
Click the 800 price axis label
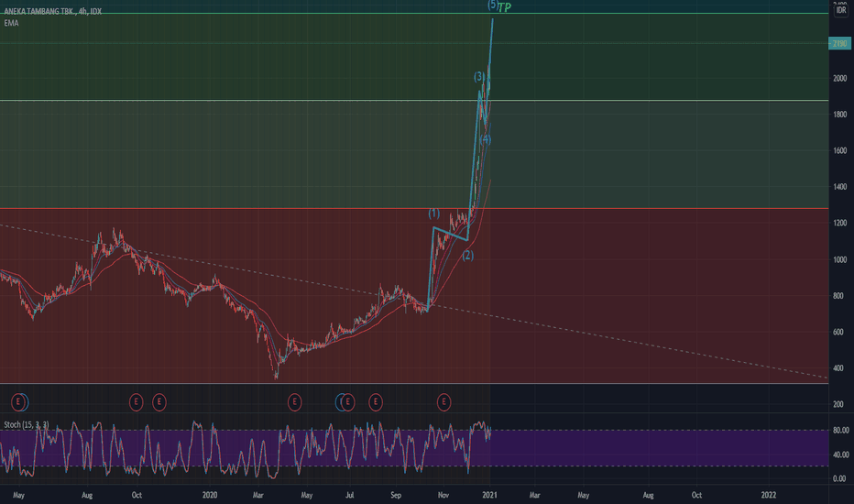coord(838,296)
